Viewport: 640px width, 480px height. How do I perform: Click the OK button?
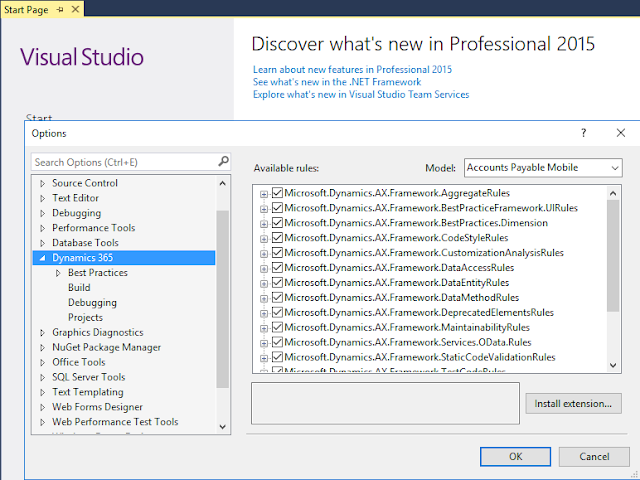515,456
